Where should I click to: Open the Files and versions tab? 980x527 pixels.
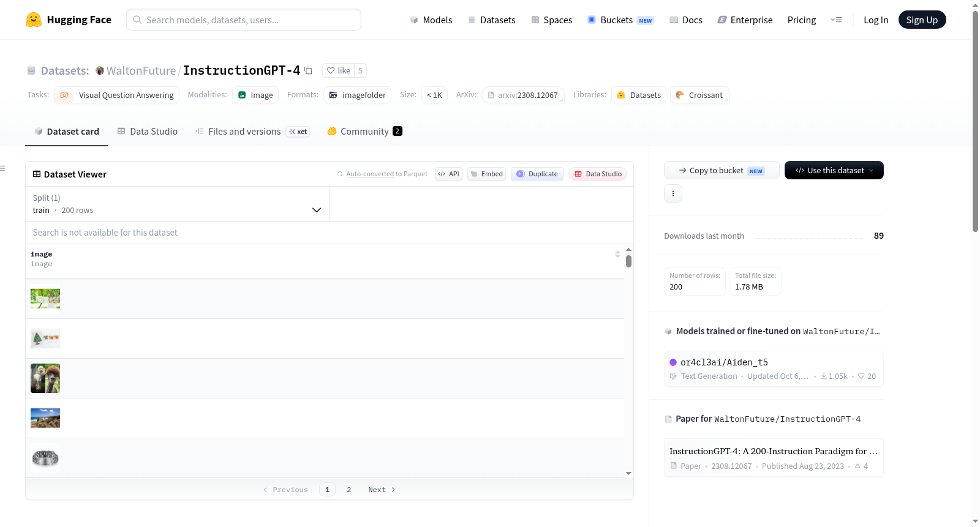point(252,131)
